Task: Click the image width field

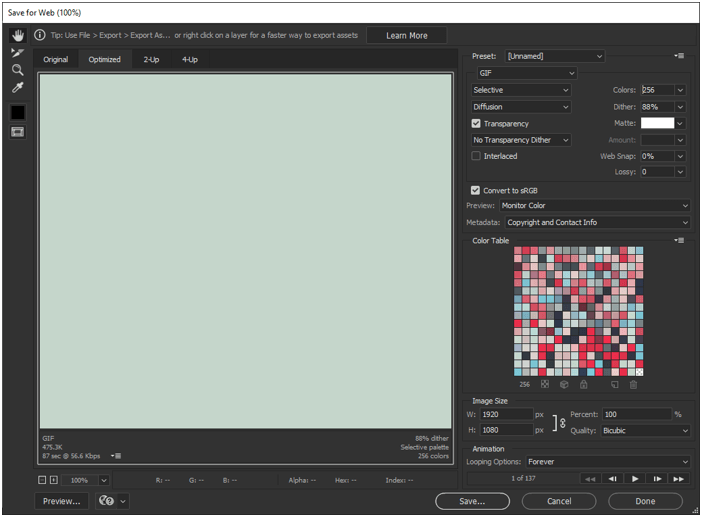Action: click(x=507, y=415)
